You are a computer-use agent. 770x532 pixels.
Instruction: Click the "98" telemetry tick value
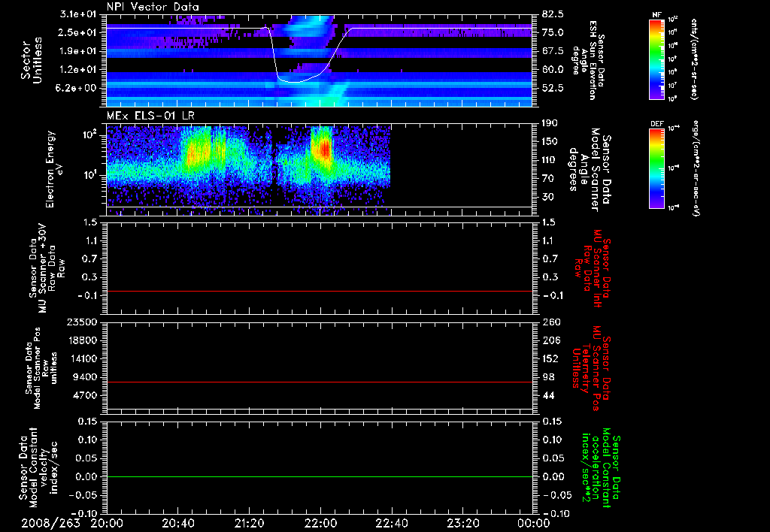click(x=548, y=377)
